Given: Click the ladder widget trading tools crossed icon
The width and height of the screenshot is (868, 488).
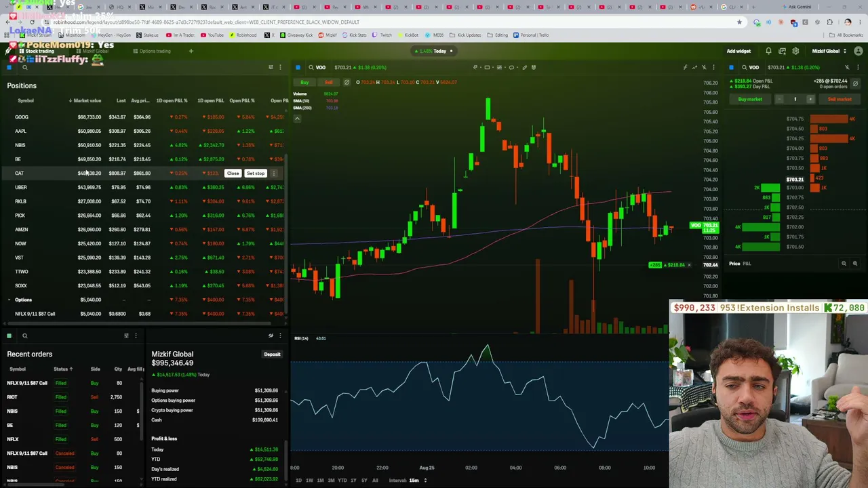Looking at the screenshot, I should 847,67.
